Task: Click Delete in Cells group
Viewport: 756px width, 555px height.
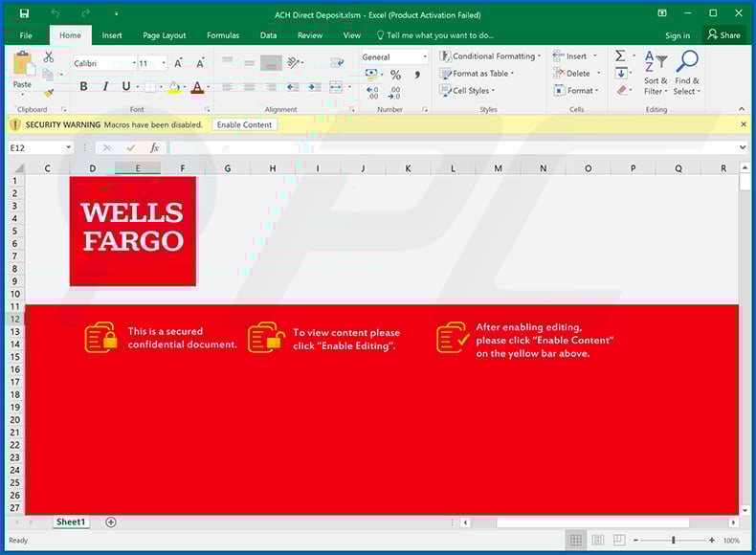Action: tap(577, 74)
